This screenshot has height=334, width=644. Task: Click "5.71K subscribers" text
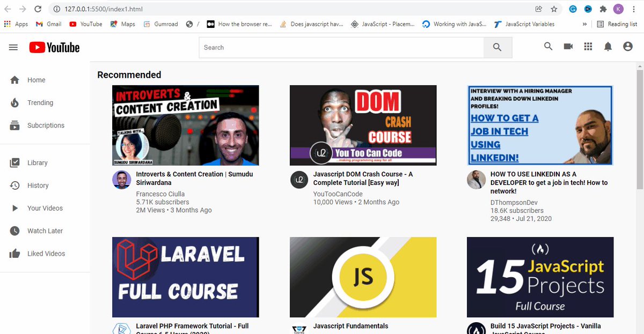click(163, 202)
